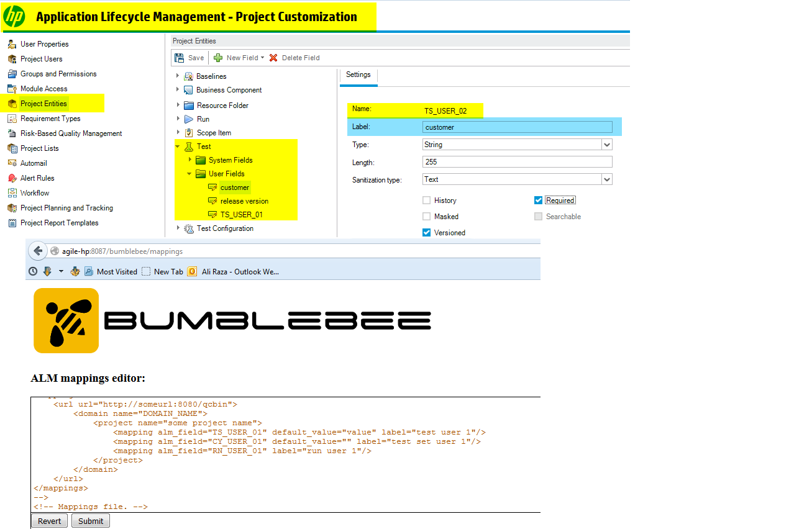
Task: Click the Baselines entity icon
Action: pyautogui.click(x=188, y=76)
